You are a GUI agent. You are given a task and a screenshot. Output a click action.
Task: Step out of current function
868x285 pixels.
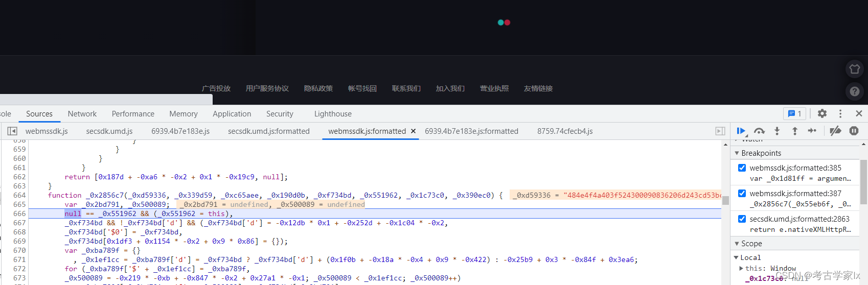click(x=795, y=131)
